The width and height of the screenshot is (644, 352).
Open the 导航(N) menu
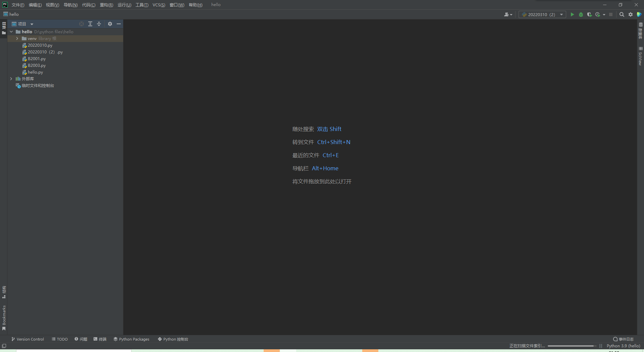70,5
